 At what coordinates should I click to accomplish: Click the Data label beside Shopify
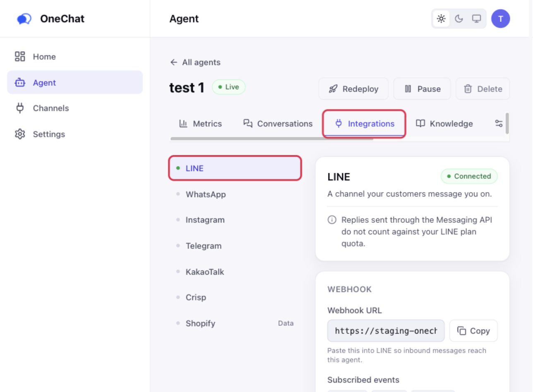pyautogui.click(x=286, y=323)
